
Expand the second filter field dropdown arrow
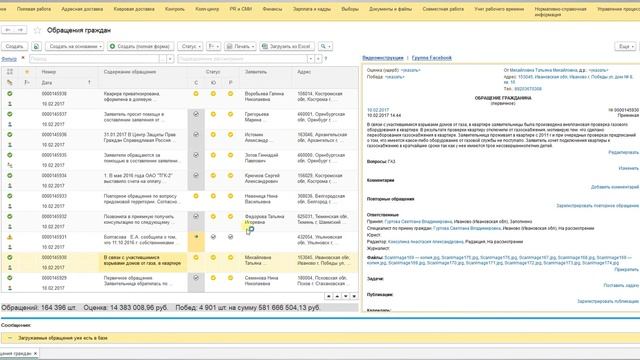coord(311,59)
